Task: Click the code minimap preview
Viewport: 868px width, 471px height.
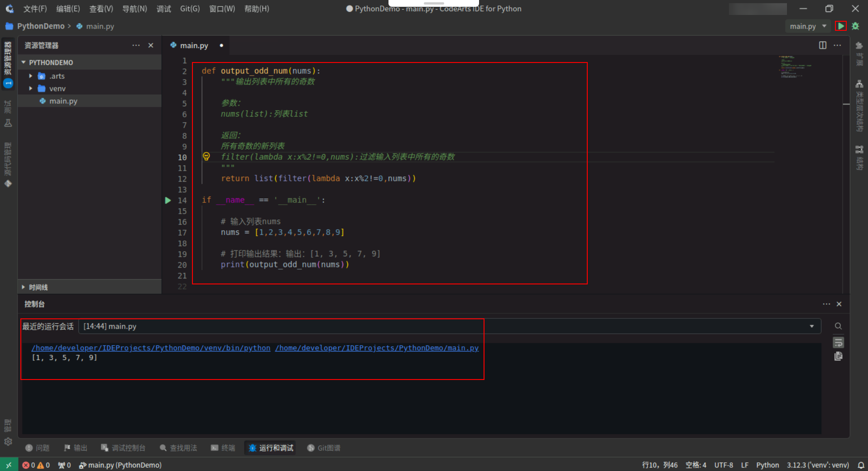Action: [x=795, y=67]
